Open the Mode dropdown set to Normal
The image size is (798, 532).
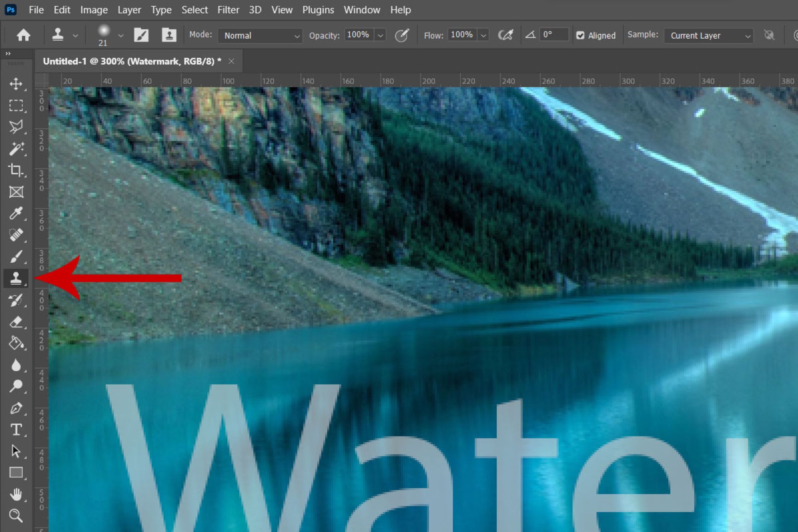click(x=260, y=36)
